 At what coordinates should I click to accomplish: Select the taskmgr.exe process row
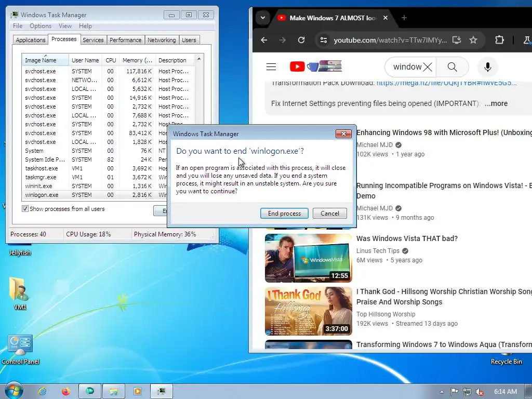(94, 177)
